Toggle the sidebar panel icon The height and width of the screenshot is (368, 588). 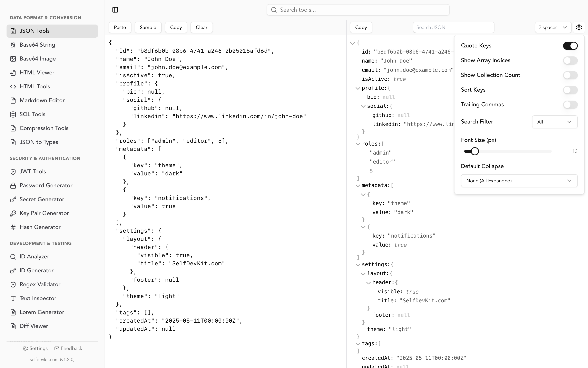115,10
